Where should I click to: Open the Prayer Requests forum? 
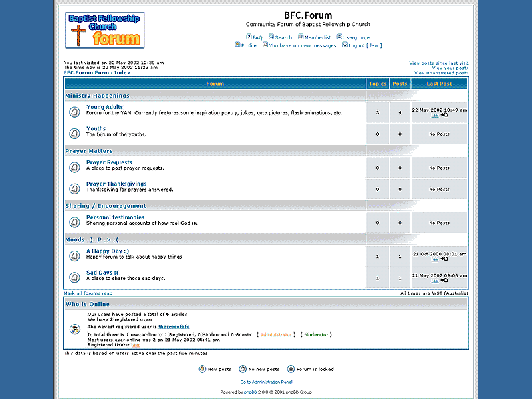point(109,162)
